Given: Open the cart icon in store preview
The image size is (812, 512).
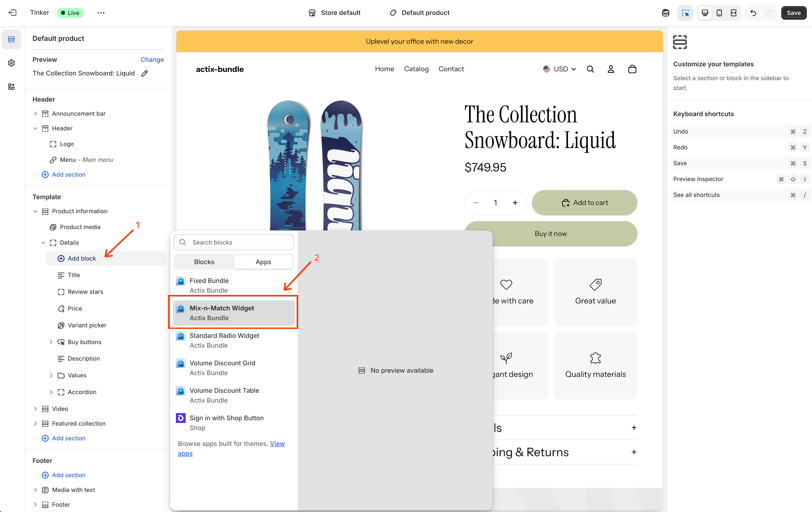Looking at the screenshot, I should [x=632, y=69].
